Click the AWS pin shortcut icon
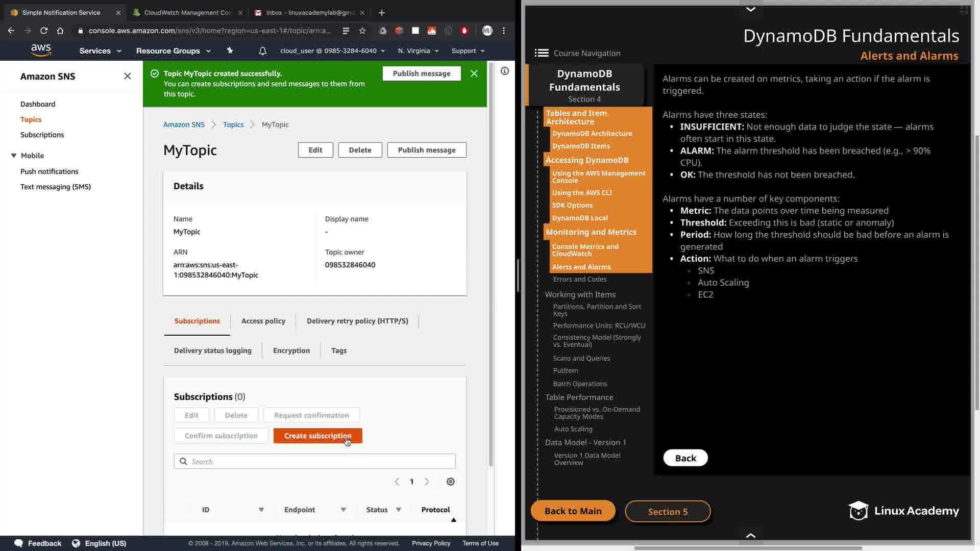Viewport: 980px width, 551px height. click(230, 51)
